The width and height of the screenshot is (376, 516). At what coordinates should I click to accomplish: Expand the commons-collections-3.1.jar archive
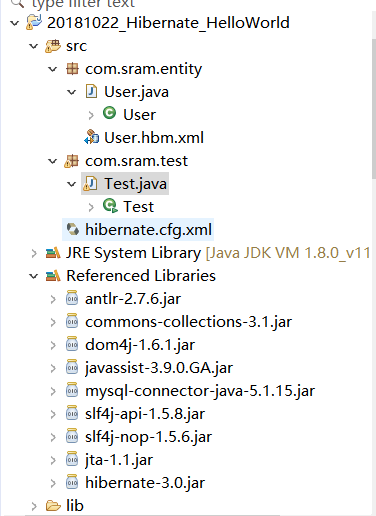pos(53,322)
